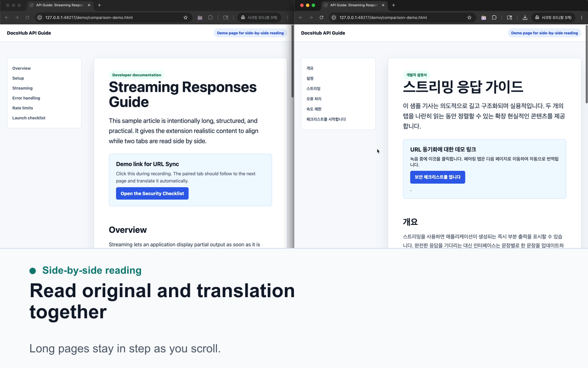The image size is (588, 368).
Task: Open Rate limits sidebar link
Action: 23,108
